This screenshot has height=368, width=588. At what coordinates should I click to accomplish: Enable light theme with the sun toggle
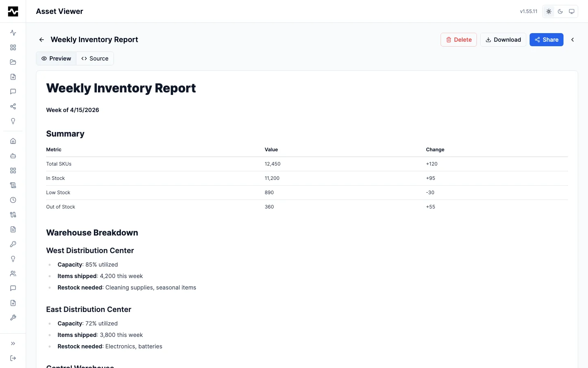(x=548, y=11)
